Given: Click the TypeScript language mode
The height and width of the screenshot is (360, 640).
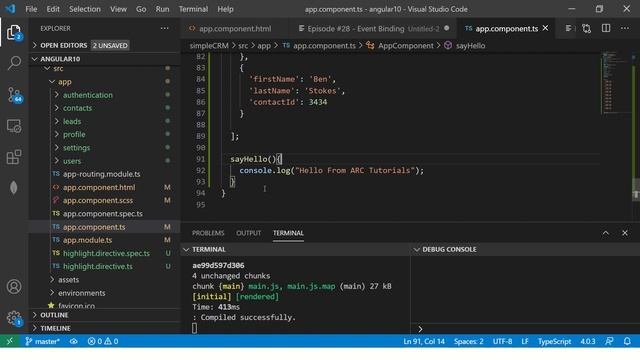Looking at the screenshot, I should [x=554, y=341].
